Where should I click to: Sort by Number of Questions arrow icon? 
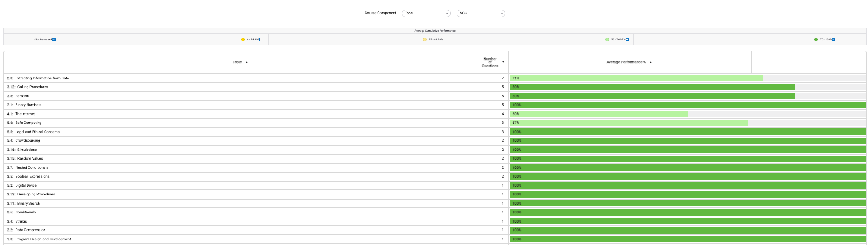pyautogui.click(x=503, y=62)
